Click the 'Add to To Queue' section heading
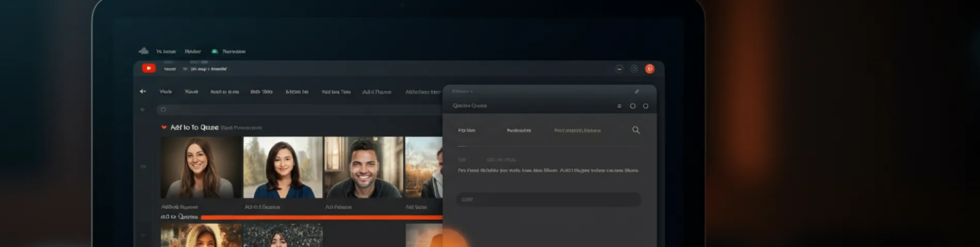 (194, 127)
